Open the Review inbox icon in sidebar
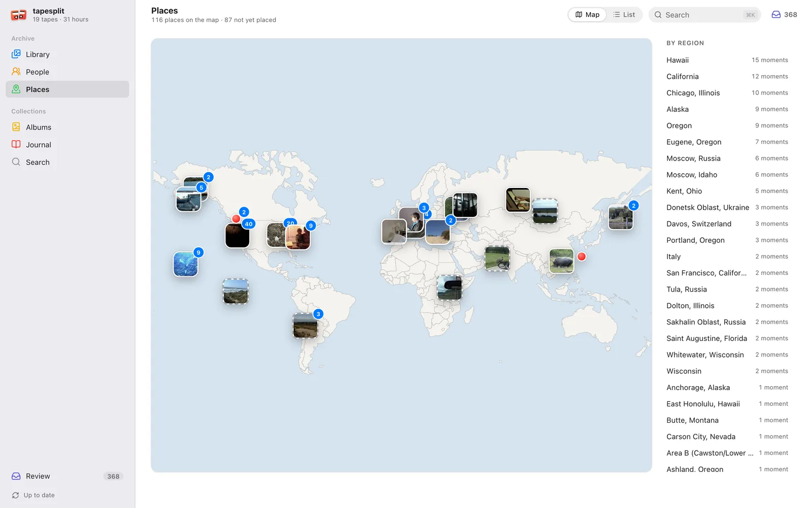Viewport: 812px width, 508px height. 16,476
